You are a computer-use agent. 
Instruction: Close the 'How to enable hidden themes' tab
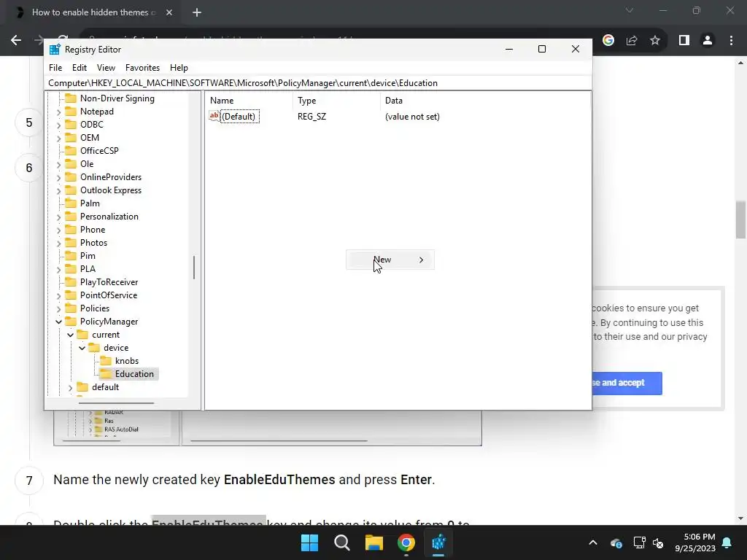pyautogui.click(x=169, y=12)
